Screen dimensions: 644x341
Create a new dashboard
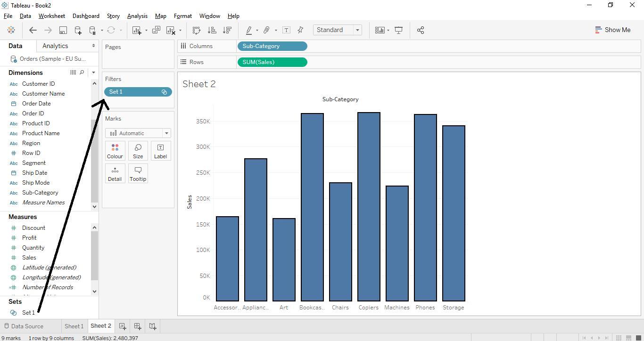tap(137, 325)
